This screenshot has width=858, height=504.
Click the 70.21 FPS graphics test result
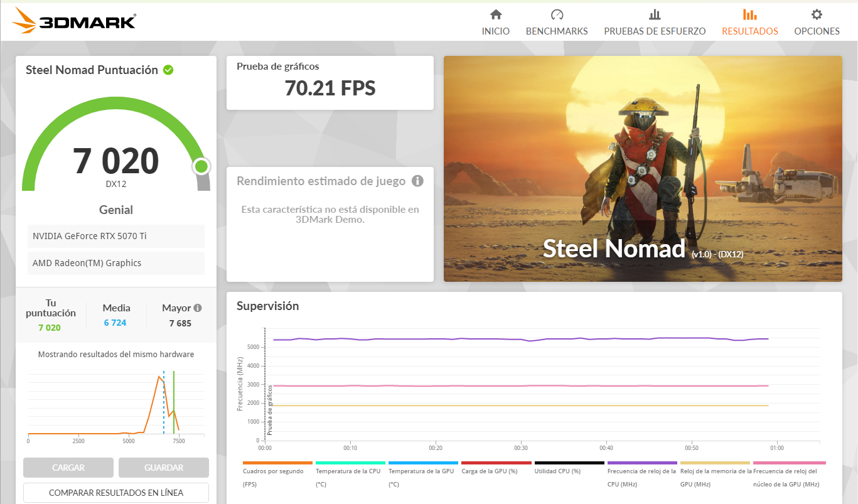coord(330,88)
